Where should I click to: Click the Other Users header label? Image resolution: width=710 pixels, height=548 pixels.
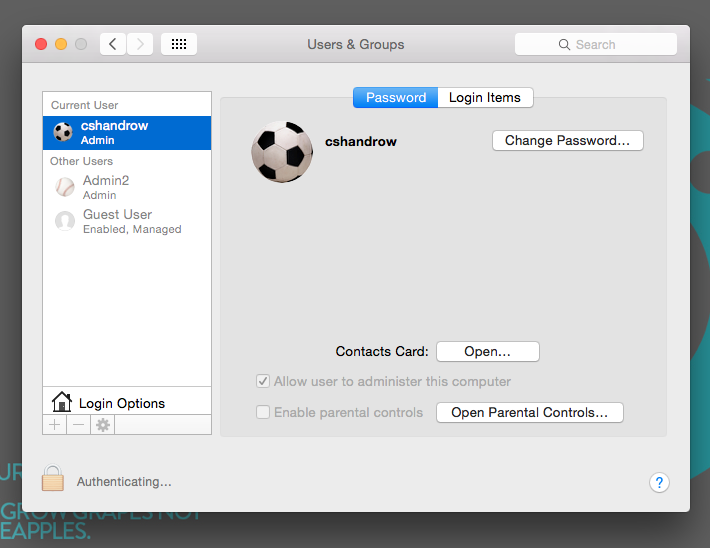[82, 161]
